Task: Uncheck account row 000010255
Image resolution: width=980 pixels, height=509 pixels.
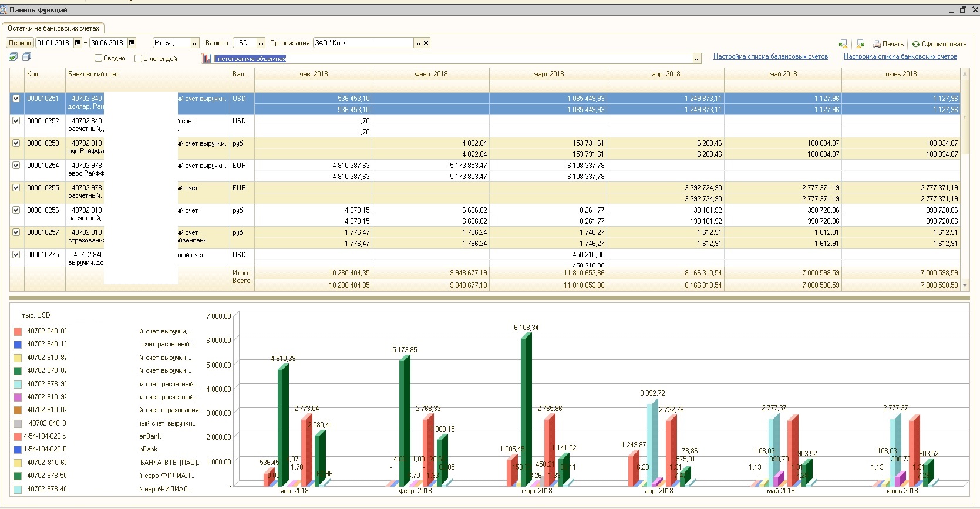Action: click(x=16, y=188)
